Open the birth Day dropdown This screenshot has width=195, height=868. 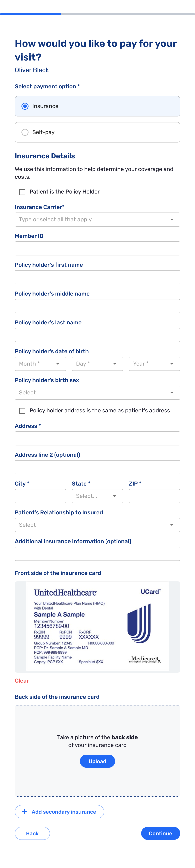pos(97,364)
